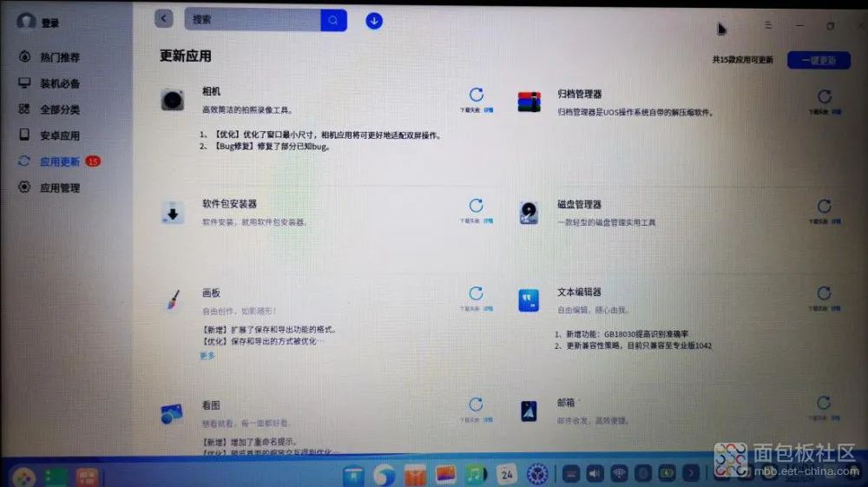Image resolution: width=868 pixels, height=487 pixels.
Task: Open the browser icon in the dock
Action: tap(385, 475)
